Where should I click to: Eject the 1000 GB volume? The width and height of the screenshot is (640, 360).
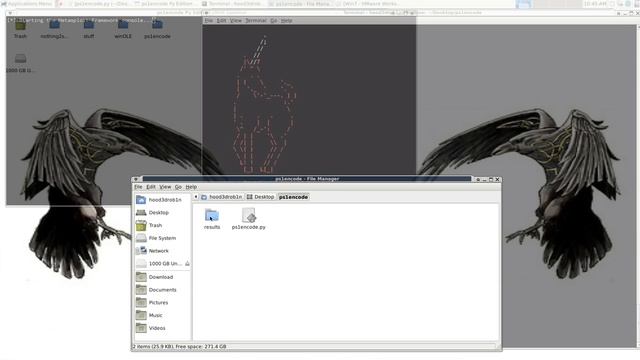187,264
